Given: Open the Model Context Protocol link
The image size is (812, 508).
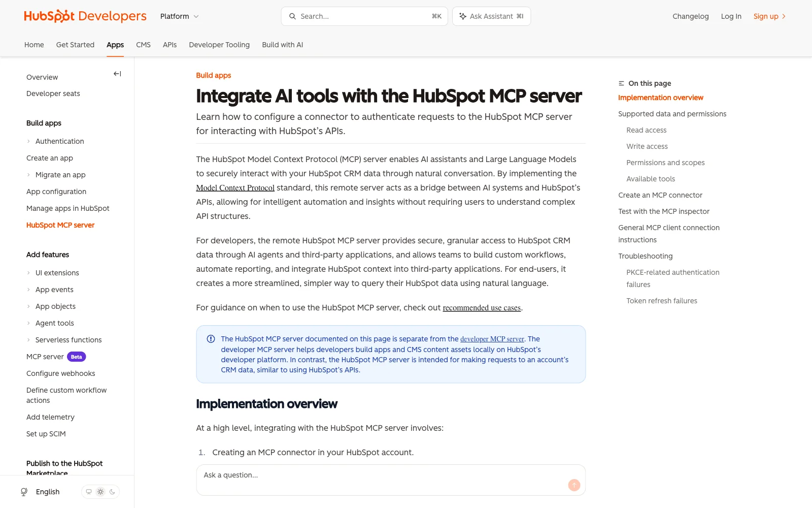Looking at the screenshot, I should pyautogui.click(x=235, y=188).
